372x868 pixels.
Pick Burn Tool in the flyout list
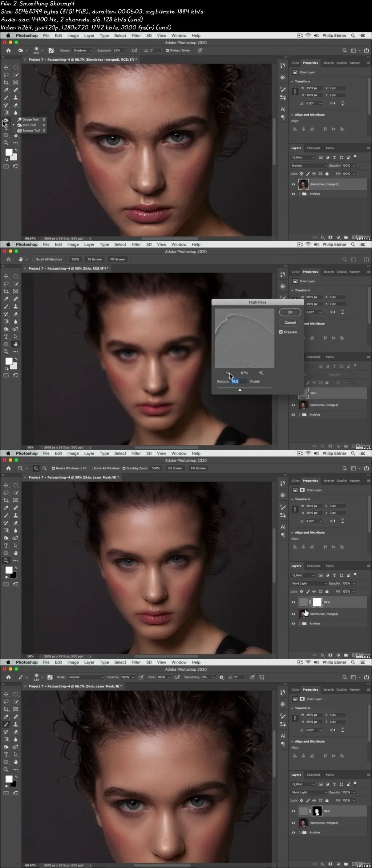29,125
